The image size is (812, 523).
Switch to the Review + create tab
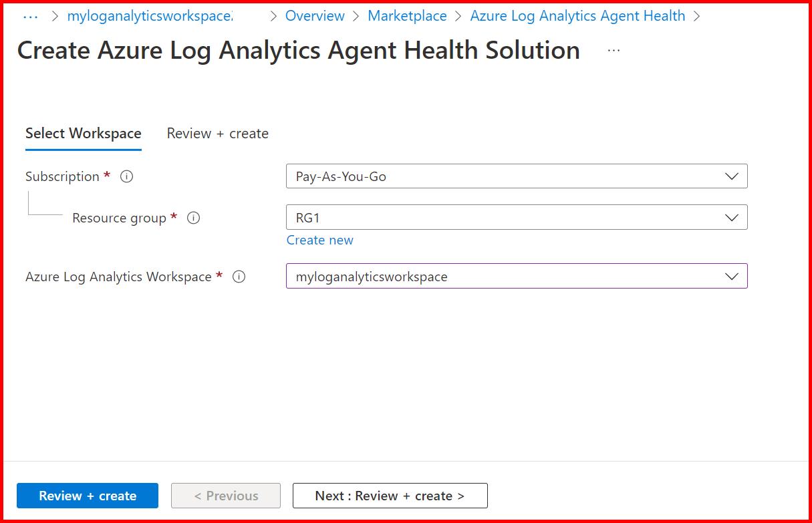pos(218,134)
